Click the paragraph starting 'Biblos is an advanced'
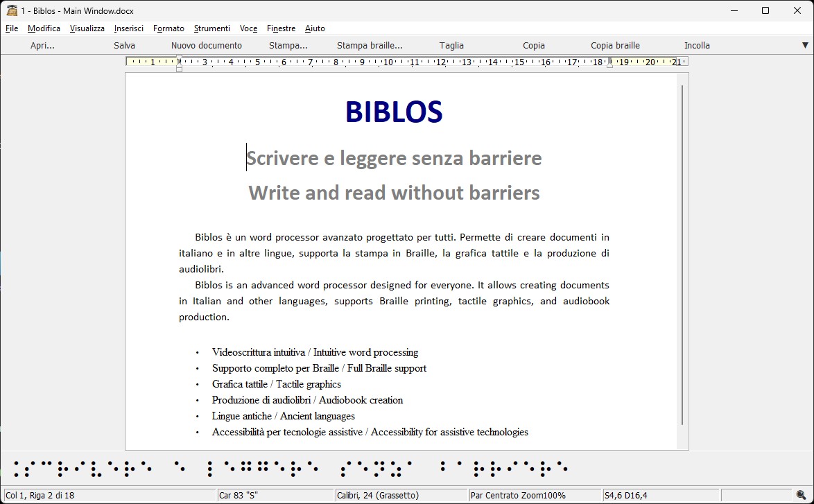Screen dimensions: 814x504 point(394,301)
